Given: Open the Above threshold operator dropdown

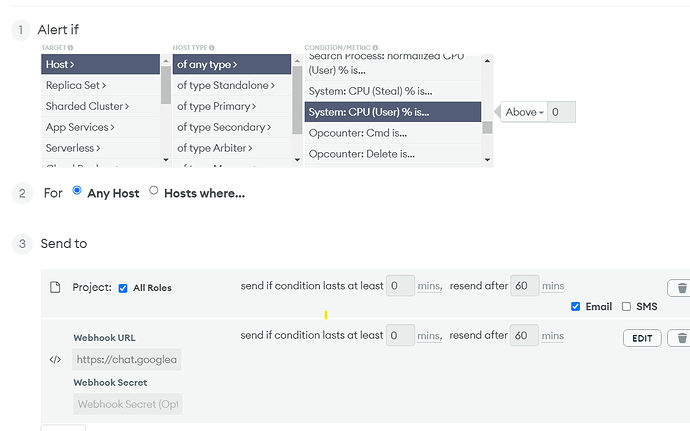Looking at the screenshot, I should click(x=524, y=113).
